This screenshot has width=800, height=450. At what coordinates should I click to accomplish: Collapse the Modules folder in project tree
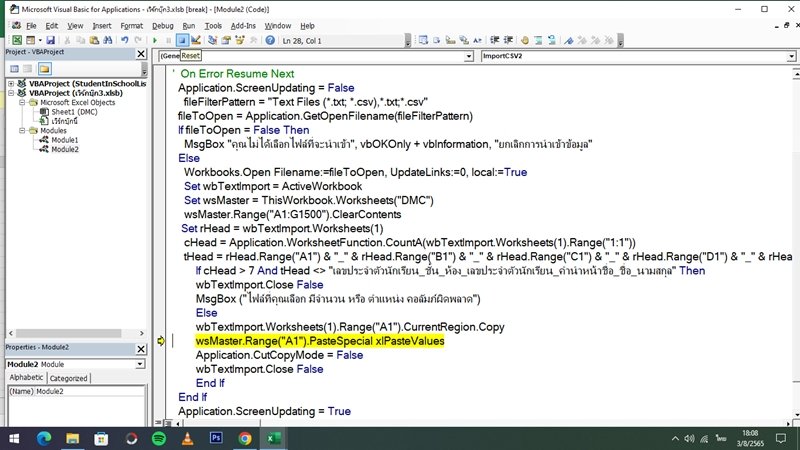coord(22,130)
